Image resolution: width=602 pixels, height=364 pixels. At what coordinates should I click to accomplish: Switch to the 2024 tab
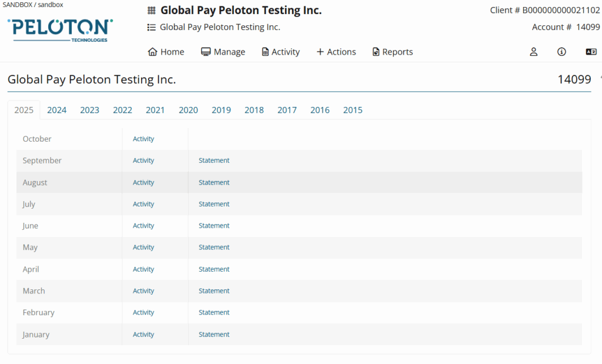click(x=57, y=110)
